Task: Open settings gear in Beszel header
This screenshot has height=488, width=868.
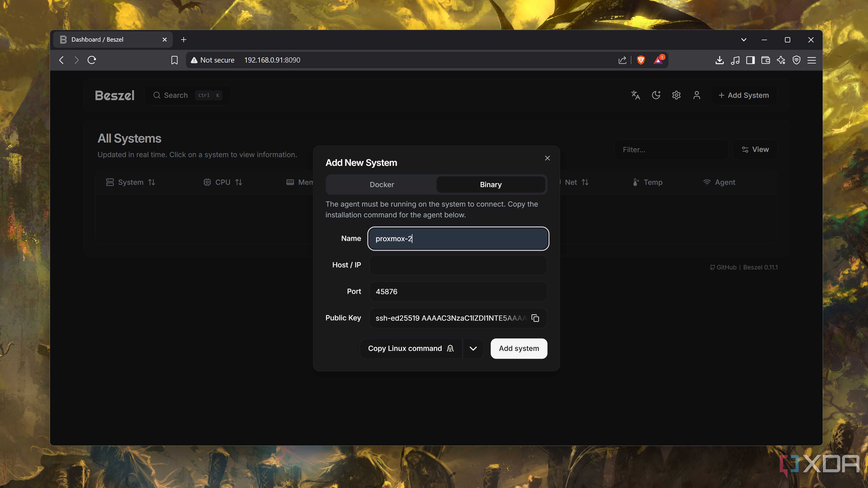Action: click(x=676, y=95)
